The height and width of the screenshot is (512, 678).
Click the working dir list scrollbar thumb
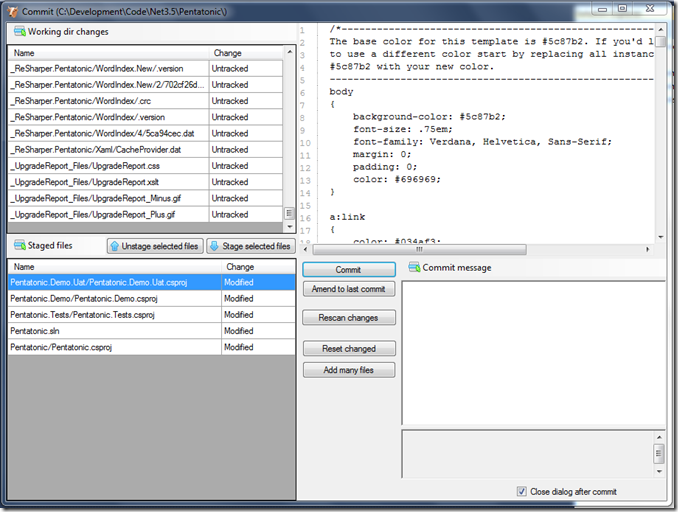(x=289, y=213)
